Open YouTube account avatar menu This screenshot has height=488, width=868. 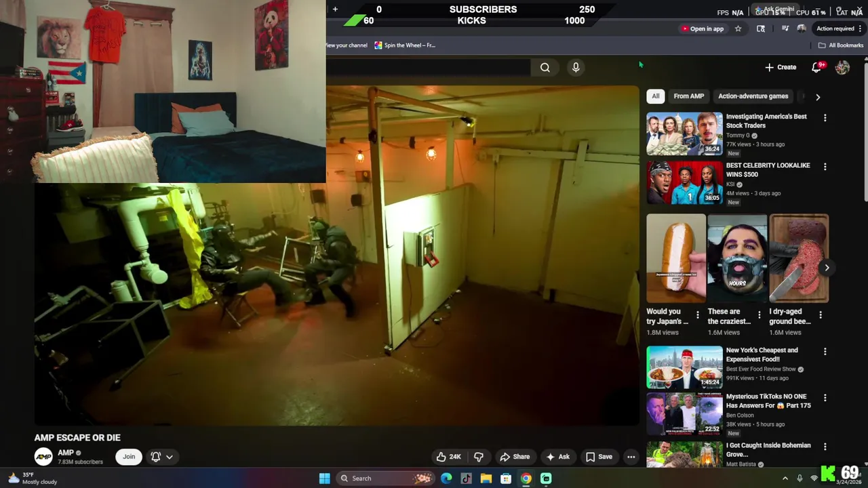[842, 67]
